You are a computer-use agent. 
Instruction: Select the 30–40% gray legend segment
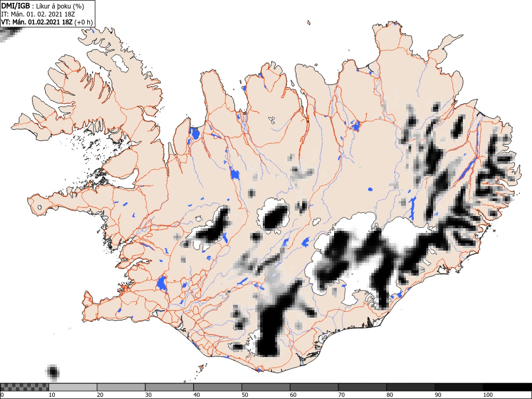(169, 387)
